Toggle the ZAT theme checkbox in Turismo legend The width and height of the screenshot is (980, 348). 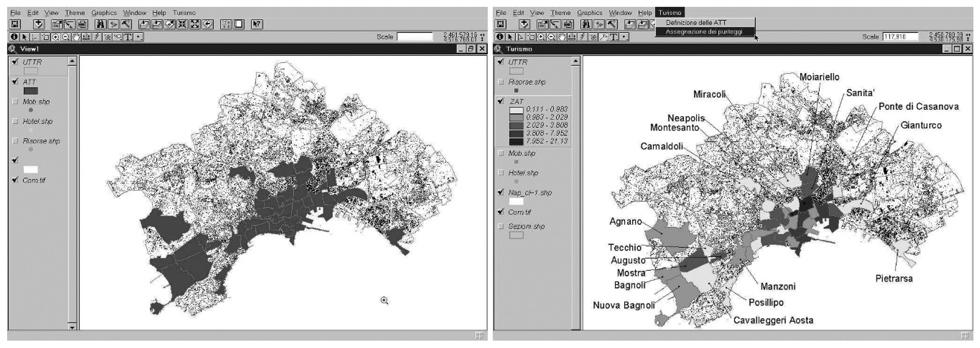pyautogui.click(x=501, y=101)
